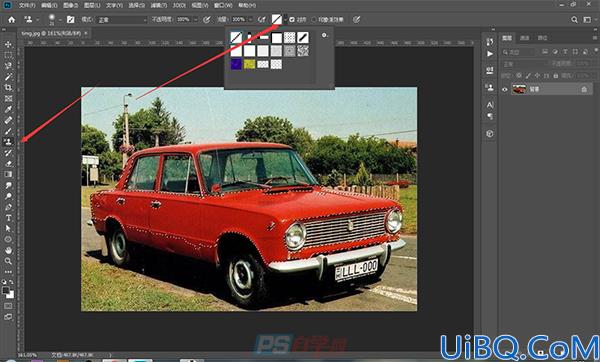Select the Move tool
This screenshot has height=362, width=600.
pos(8,44)
